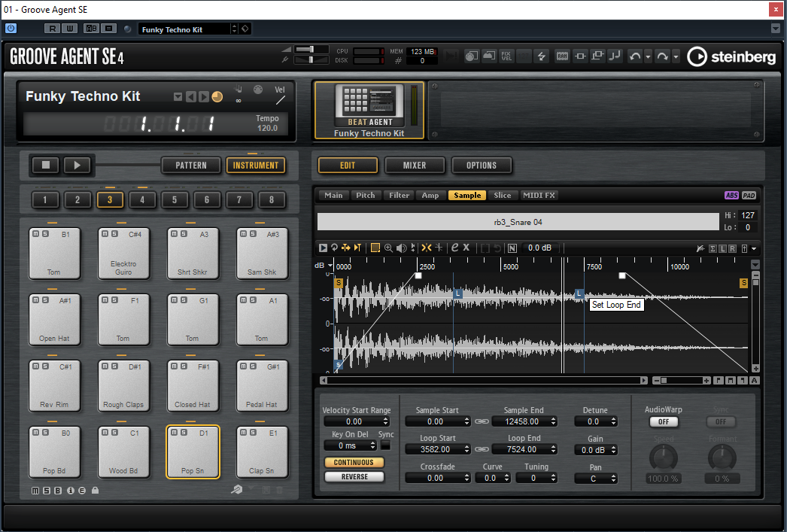Click the REVERSE button
Image resolution: width=787 pixels, height=532 pixels.
[354, 477]
